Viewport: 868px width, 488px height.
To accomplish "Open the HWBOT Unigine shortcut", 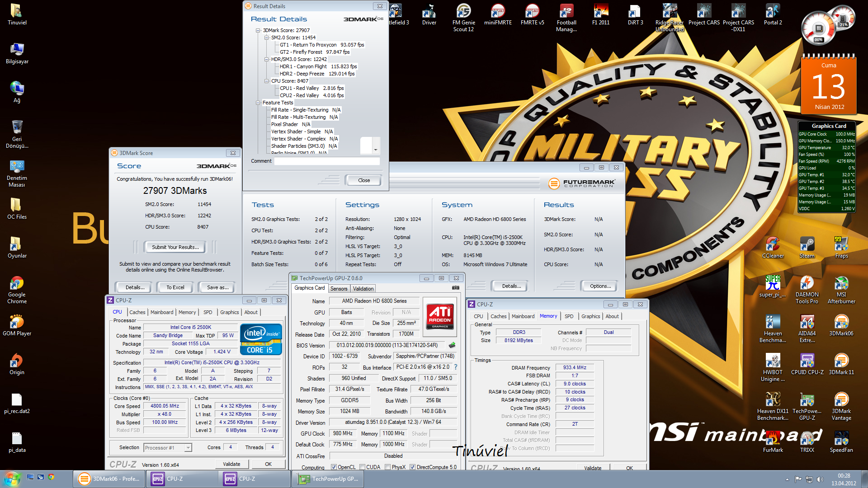I will (773, 367).
